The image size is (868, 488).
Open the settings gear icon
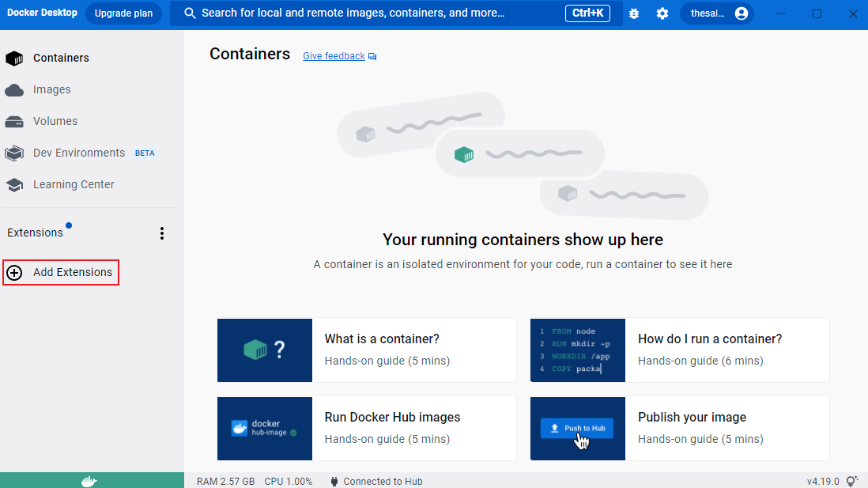tap(662, 13)
